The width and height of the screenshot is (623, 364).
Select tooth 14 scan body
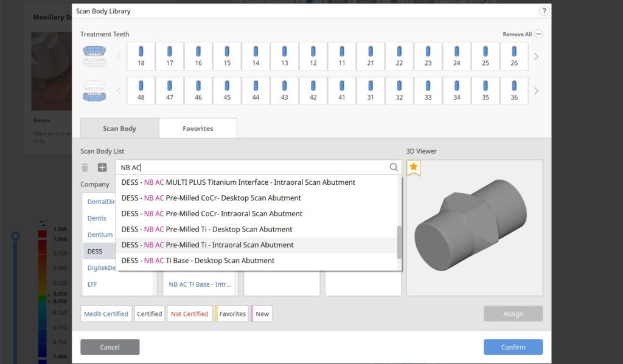coord(256,57)
